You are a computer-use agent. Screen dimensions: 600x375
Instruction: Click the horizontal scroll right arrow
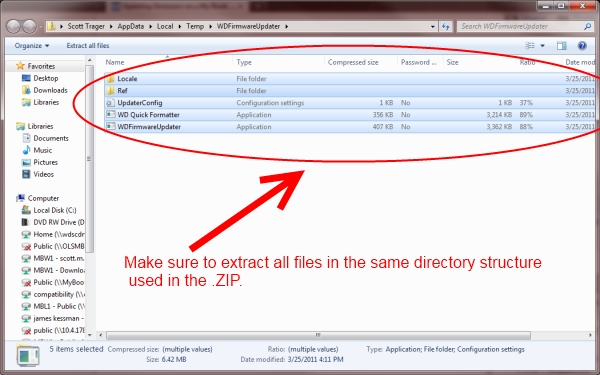click(590, 335)
